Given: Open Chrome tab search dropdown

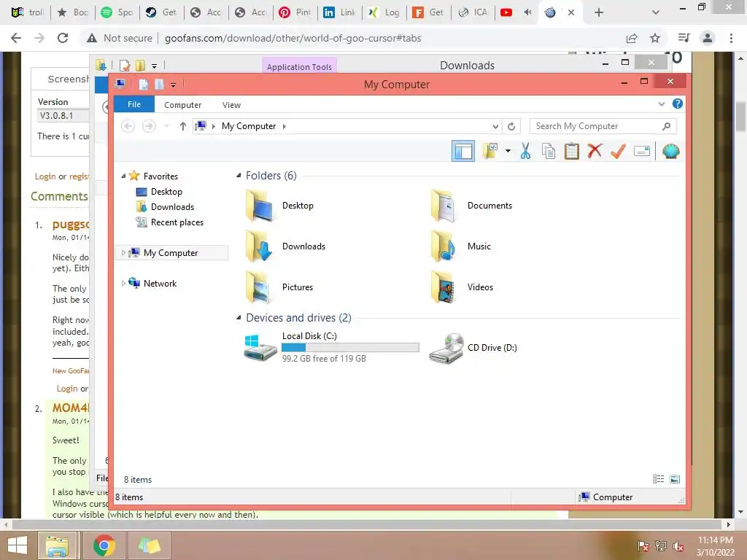Looking at the screenshot, I should tap(656, 12).
